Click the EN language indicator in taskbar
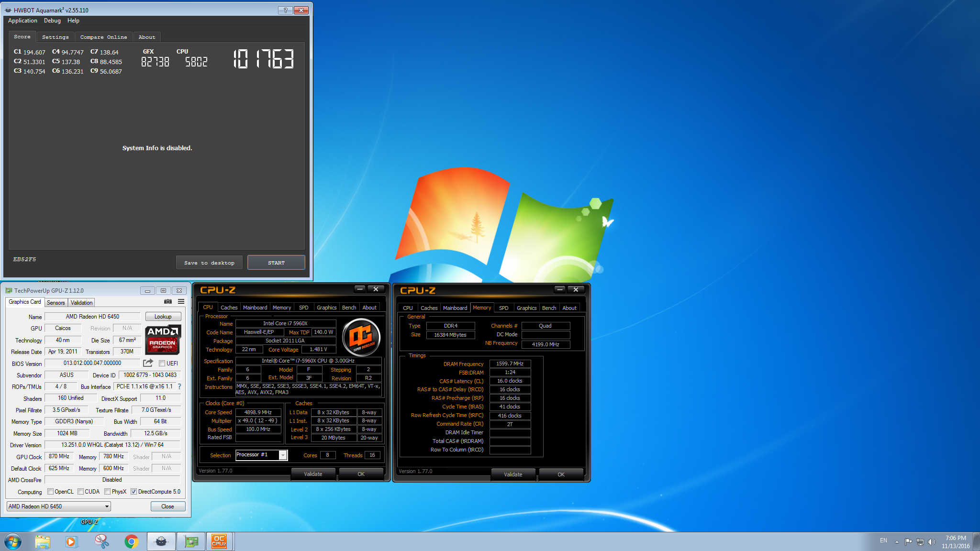This screenshot has width=980, height=551. (x=883, y=540)
